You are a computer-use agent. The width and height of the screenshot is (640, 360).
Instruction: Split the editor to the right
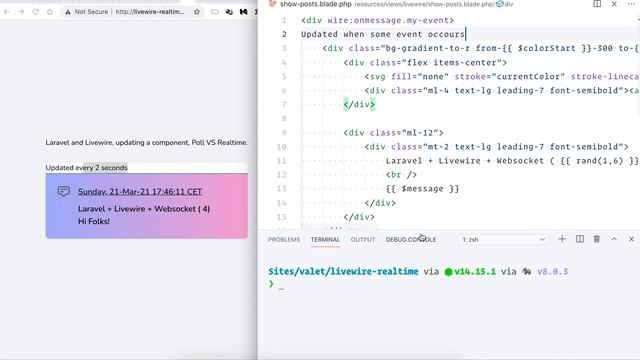pyautogui.click(x=597, y=4)
